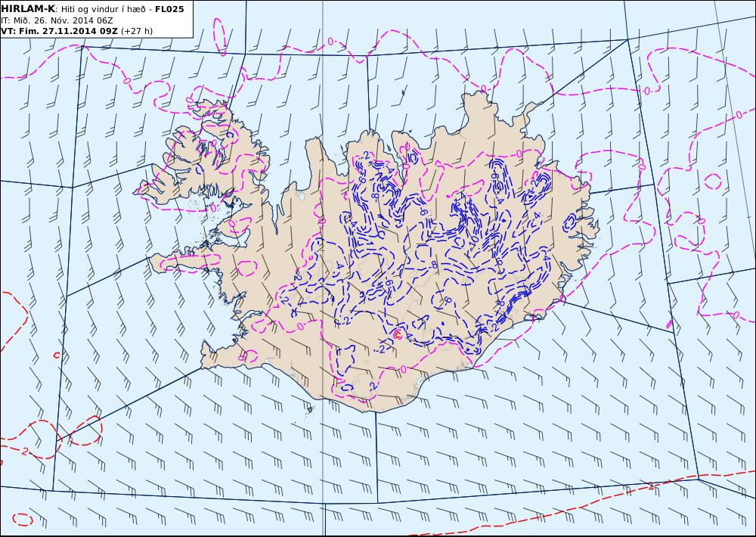Click the FL025 flight level label
The height and width of the screenshot is (537, 756).
169,9
